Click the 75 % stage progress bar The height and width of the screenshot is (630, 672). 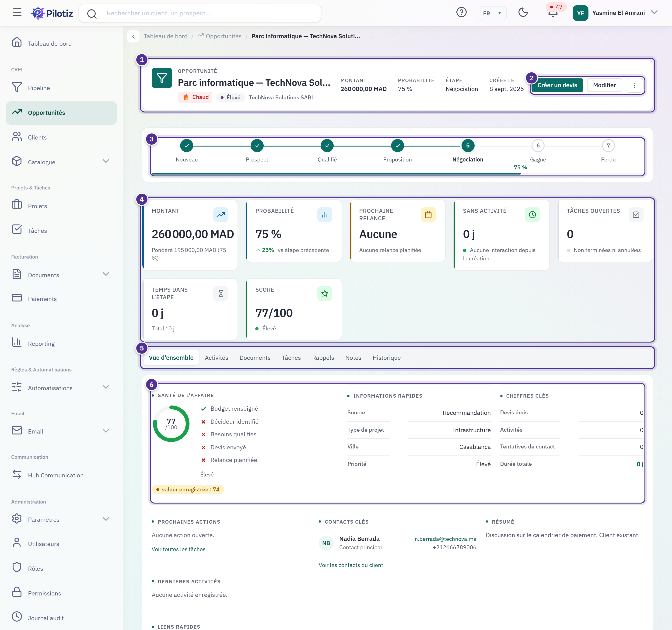click(x=398, y=174)
